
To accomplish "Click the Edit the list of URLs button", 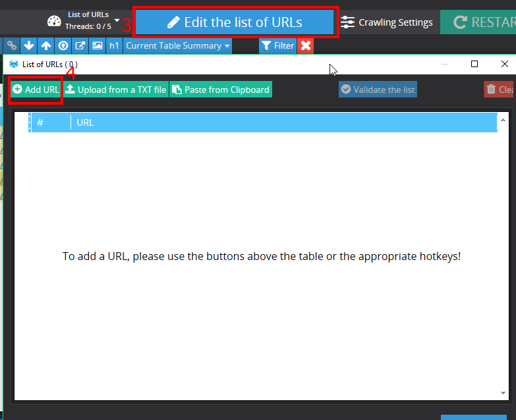I will tap(235, 22).
